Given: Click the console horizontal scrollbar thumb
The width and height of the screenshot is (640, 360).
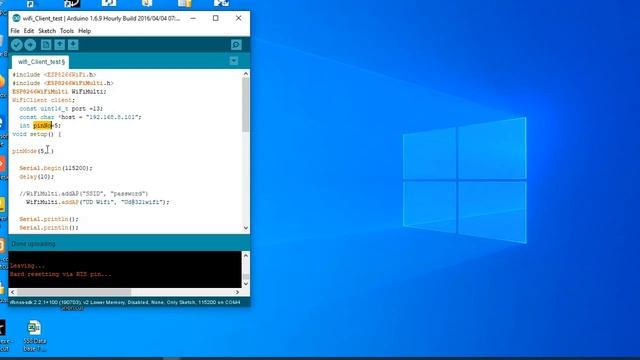Looking at the screenshot, I should pos(74,292).
